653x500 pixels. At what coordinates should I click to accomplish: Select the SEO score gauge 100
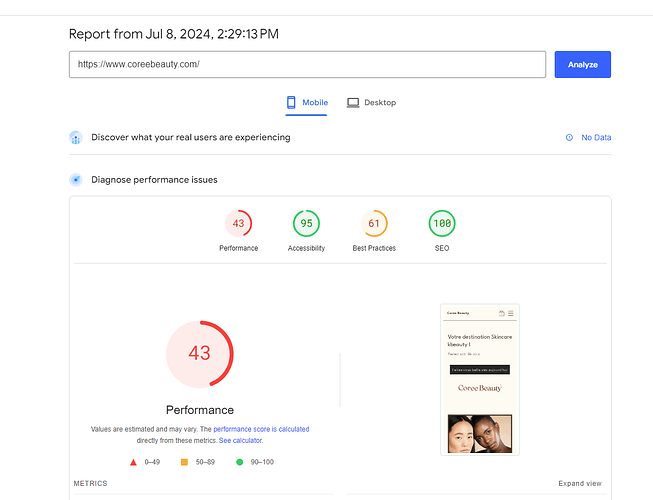pos(442,223)
